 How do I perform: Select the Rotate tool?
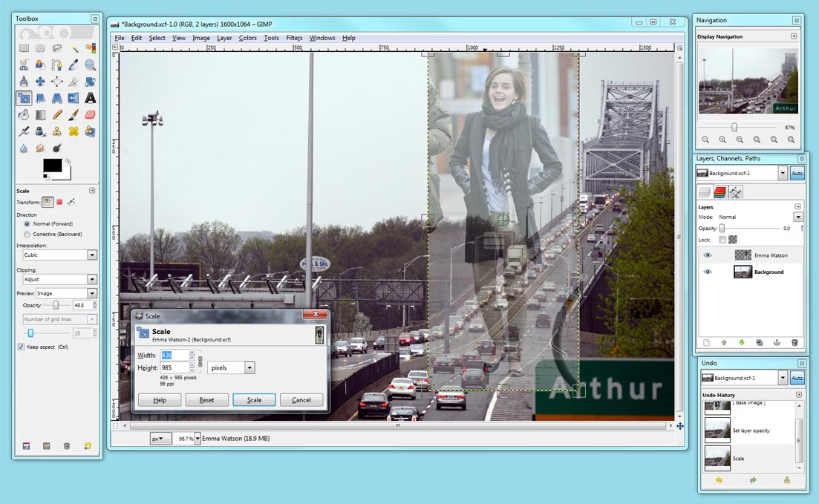pyautogui.click(x=91, y=82)
